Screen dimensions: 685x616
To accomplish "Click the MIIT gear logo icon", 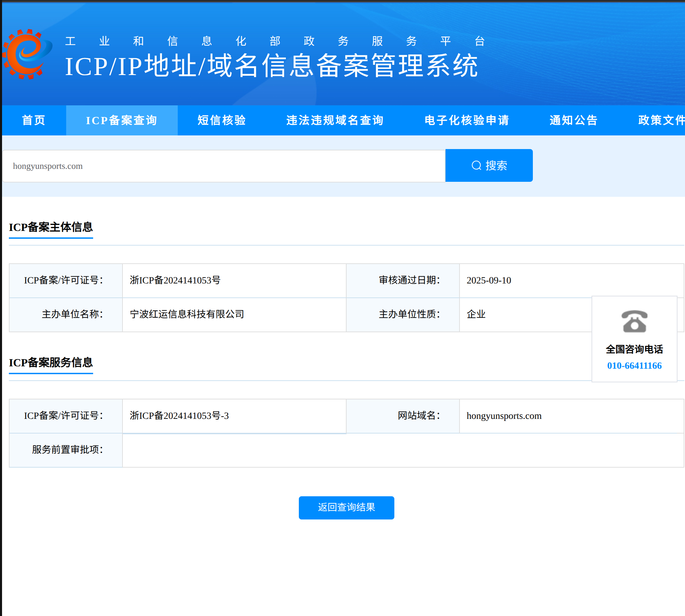I will tap(27, 54).
